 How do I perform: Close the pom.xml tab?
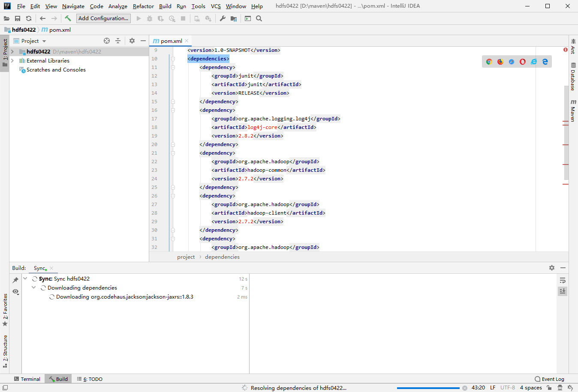click(187, 41)
